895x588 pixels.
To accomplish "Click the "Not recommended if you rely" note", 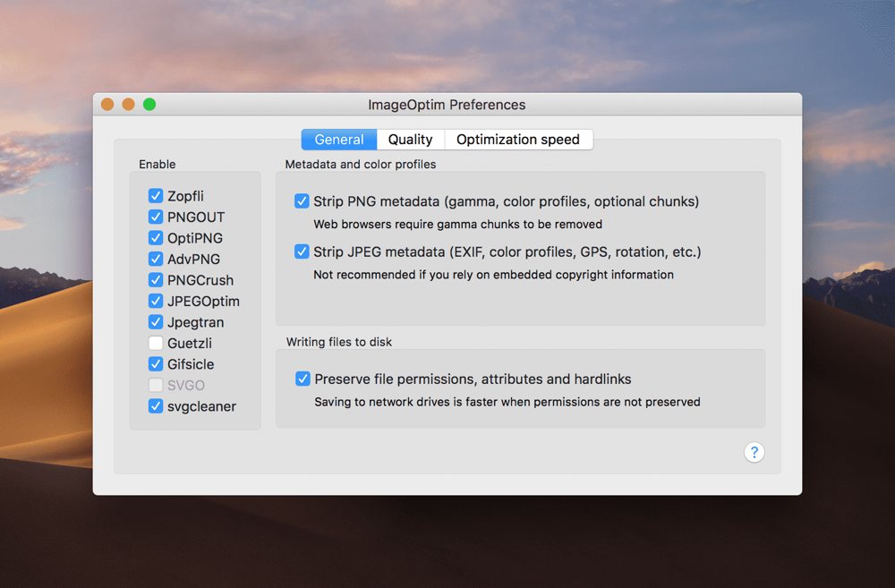I will (493, 275).
